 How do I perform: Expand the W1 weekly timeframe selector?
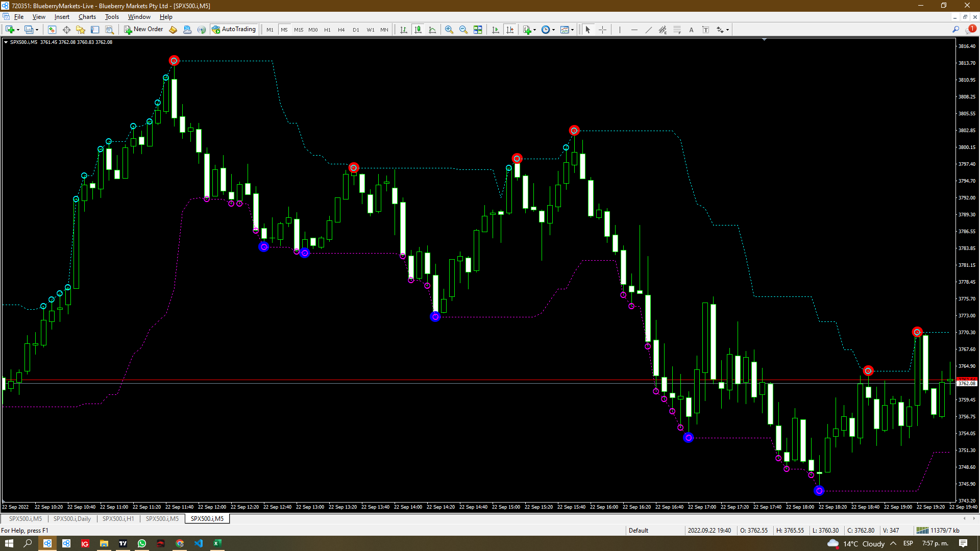coord(370,30)
